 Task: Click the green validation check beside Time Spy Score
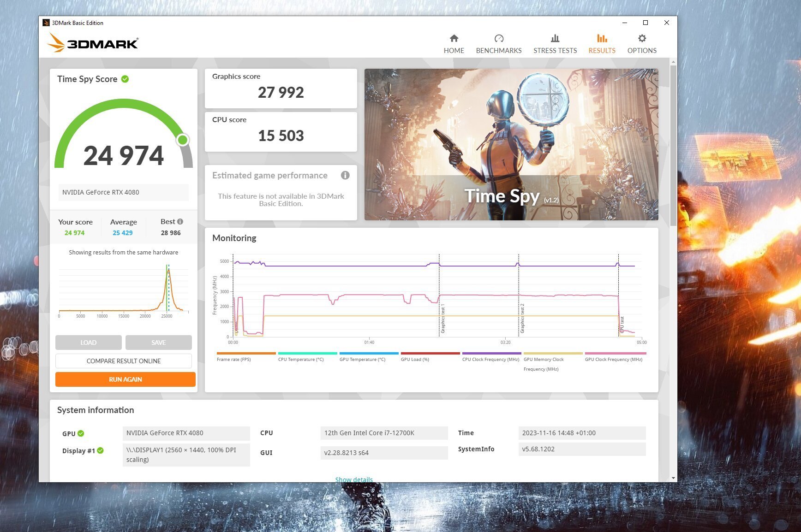[125, 79]
